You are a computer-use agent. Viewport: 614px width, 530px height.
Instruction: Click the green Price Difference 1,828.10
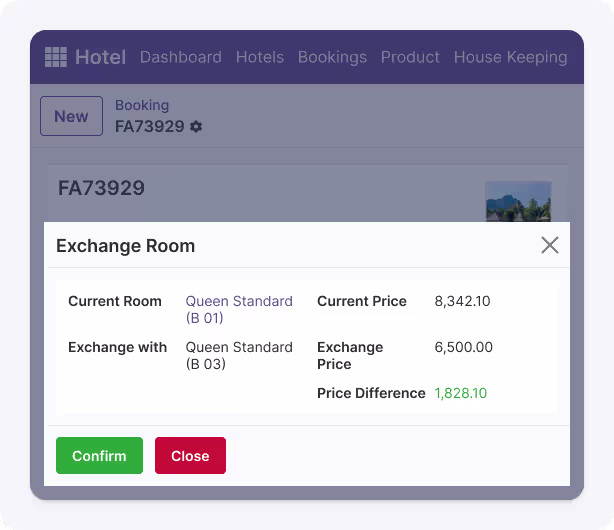460,393
